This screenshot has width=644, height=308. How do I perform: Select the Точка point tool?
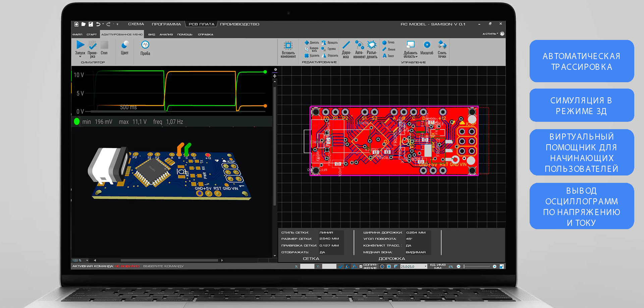[x=388, y=43]
